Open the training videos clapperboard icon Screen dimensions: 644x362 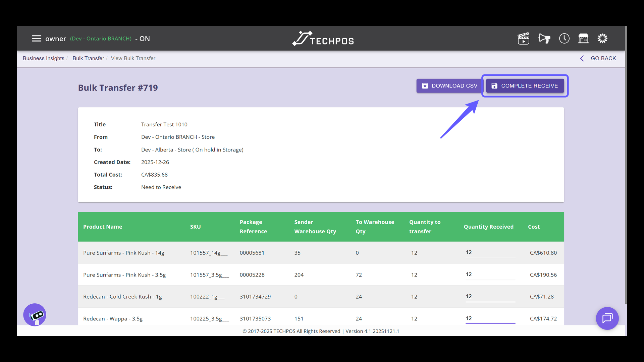524,38
